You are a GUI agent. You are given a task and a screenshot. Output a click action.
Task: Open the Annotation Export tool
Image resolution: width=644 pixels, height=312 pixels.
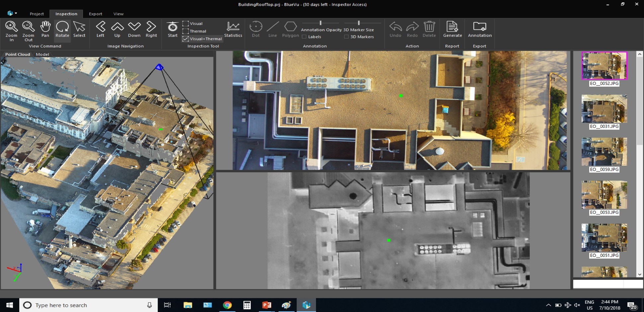coord(480,30)
